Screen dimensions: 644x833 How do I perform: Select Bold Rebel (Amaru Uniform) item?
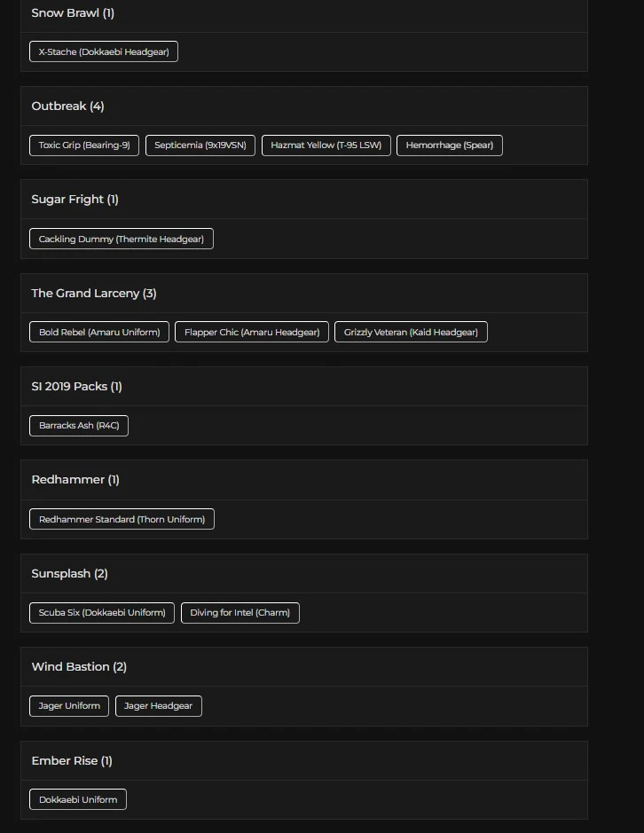coord(99,333)
